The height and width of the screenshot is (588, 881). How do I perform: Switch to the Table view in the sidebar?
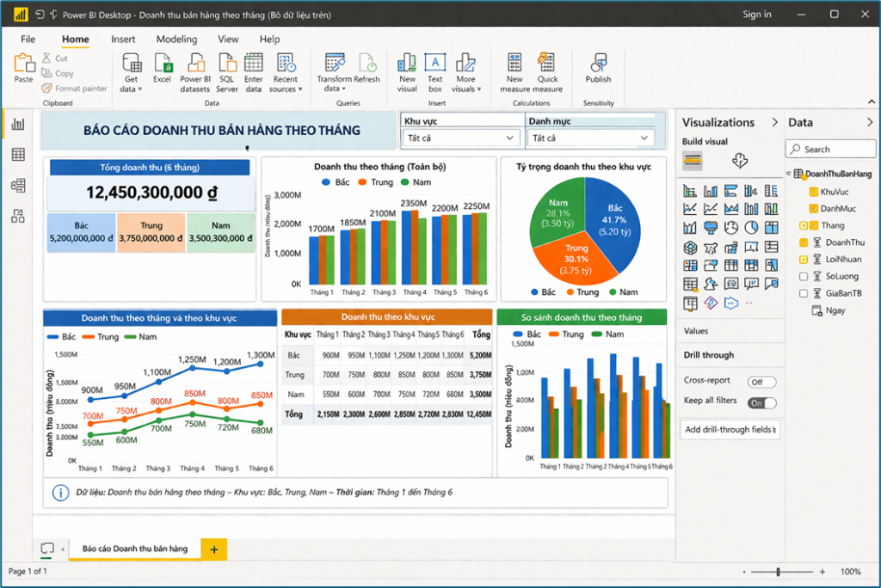[18, 155]
